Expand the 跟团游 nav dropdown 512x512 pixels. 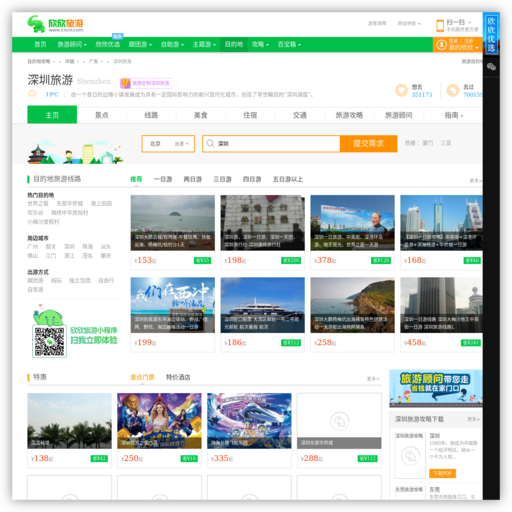click(140, 44)
